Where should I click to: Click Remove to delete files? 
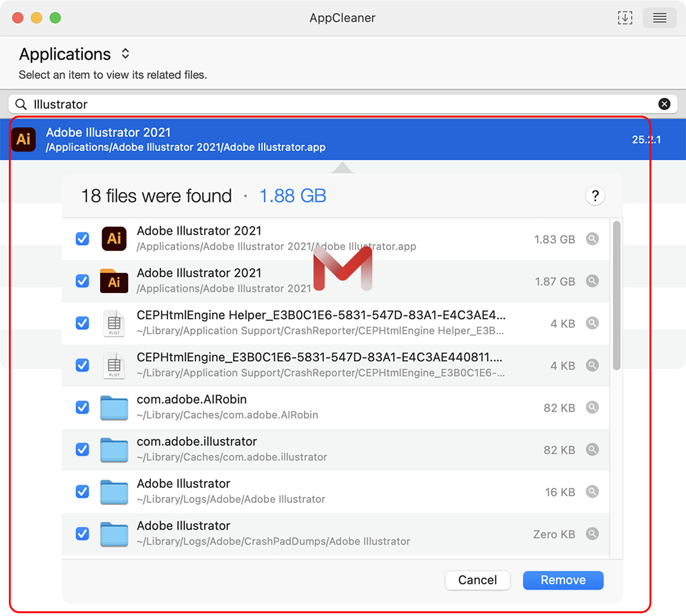[x=563, y=580]
